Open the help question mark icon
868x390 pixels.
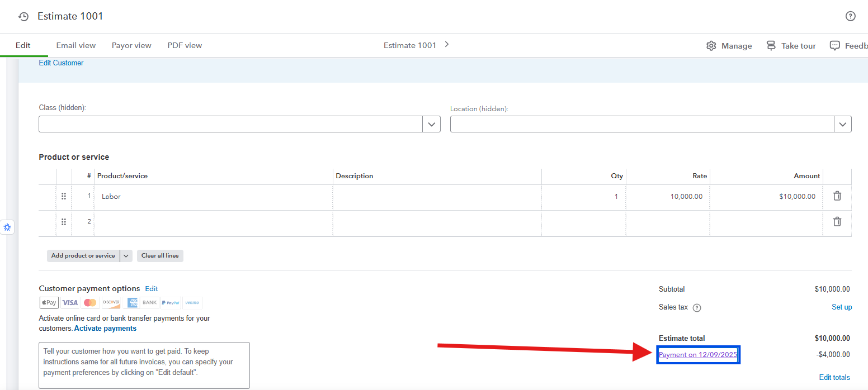[x=850, y=16]
